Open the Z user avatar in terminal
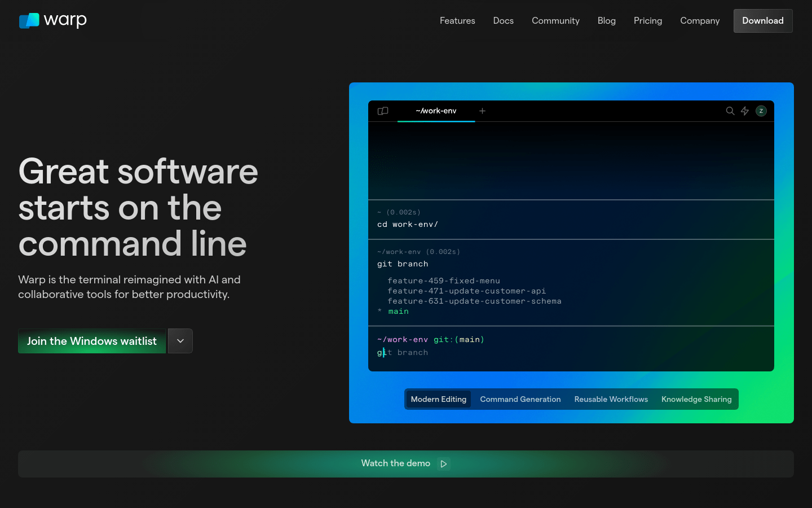Viewport: 812px width, 508px height. point(761,111)
